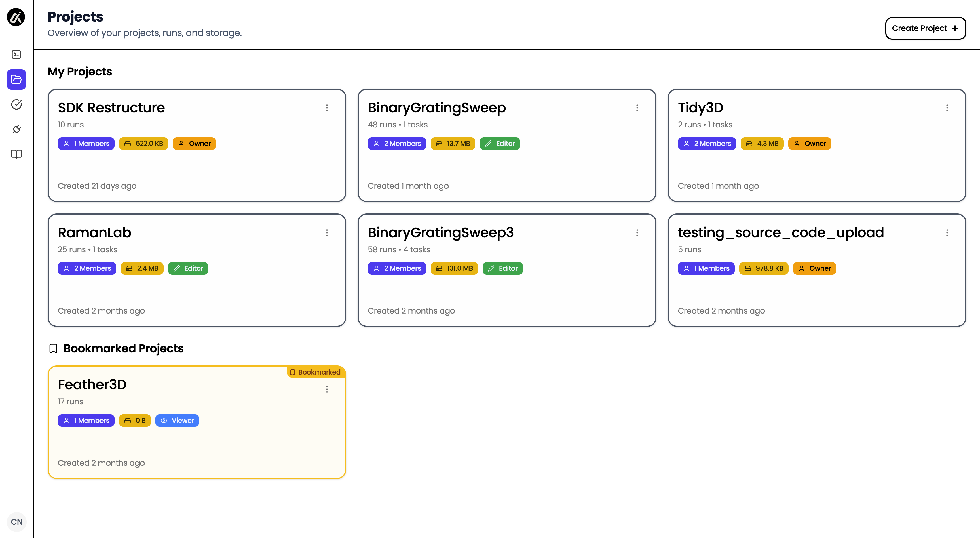This screenshot has height=538, width=980.
Task: Expand RamanLab more options menu
Action: pos(327,233)
